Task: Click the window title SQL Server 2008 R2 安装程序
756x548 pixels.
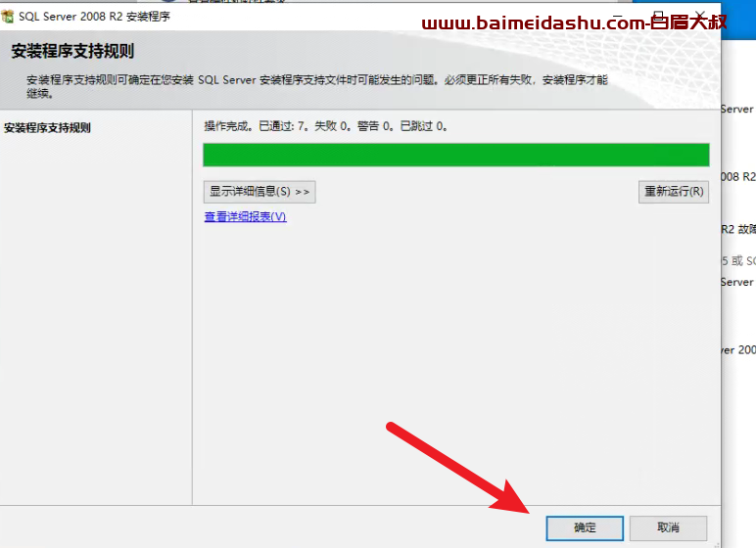Action: click(x=94, y=17)
